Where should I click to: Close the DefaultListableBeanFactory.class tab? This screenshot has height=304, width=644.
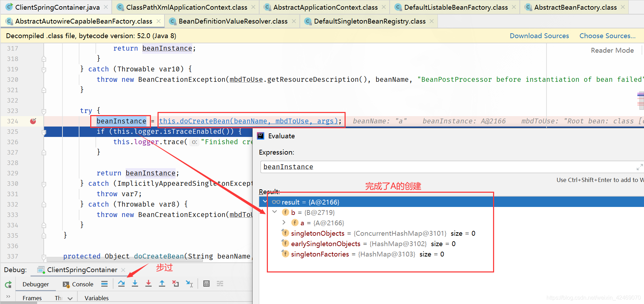514,7
